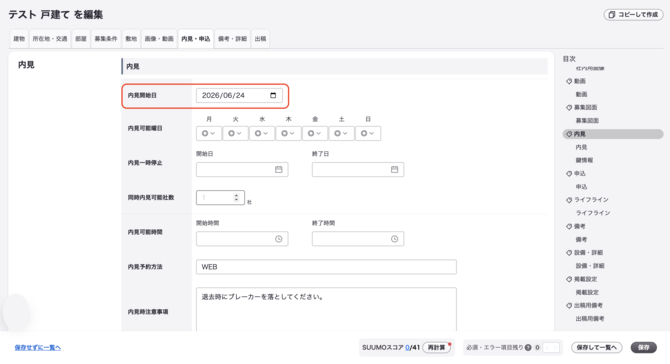Image resolution: width=670 pixels, height=364 pixels.
Task: Click calendar icon in 内見一時停止 開始日 field
Action: click(x=279, y=170)
